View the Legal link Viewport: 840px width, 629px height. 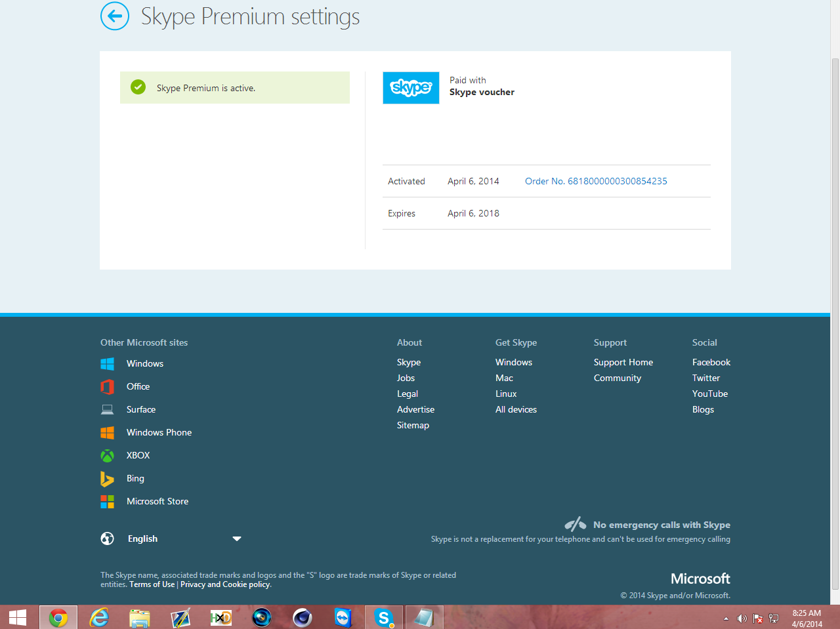(408, 394)
